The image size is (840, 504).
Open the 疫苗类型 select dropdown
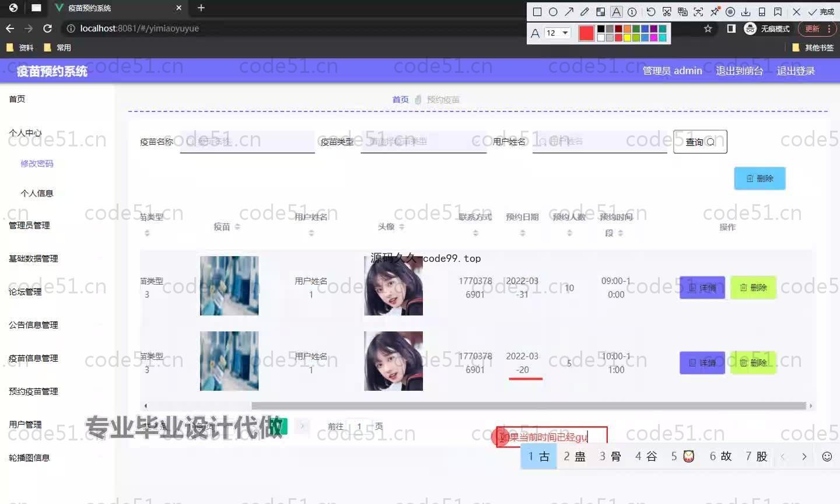[423, 142]
